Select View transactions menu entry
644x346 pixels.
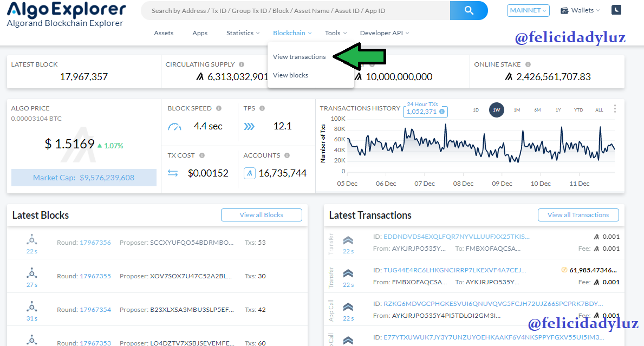click(x=300, y=57)
